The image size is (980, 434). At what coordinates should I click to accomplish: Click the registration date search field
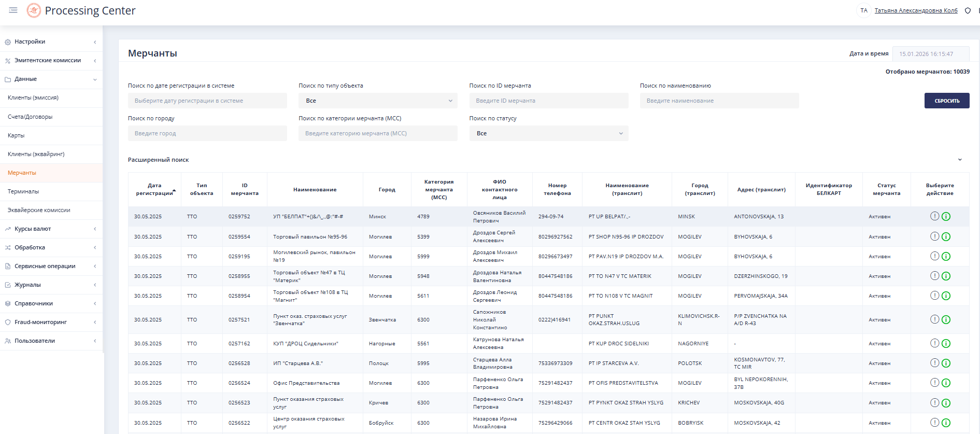(207, 101)
